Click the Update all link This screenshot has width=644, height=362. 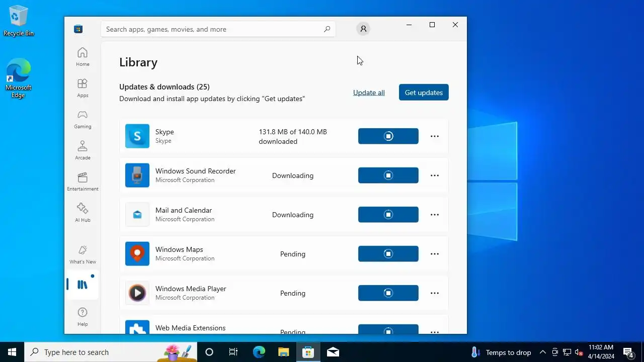(369, 93)
